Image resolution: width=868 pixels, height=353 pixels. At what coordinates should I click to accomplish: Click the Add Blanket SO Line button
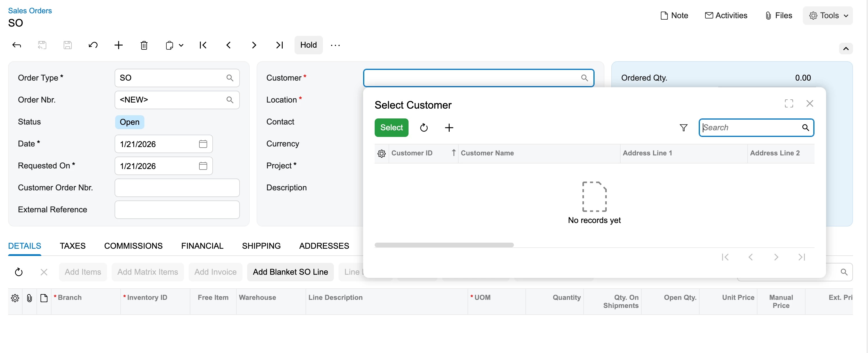[x=290, y=272]
